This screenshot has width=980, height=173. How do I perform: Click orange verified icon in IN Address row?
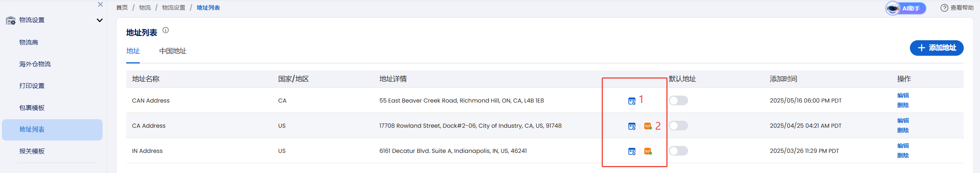[648, 151]
